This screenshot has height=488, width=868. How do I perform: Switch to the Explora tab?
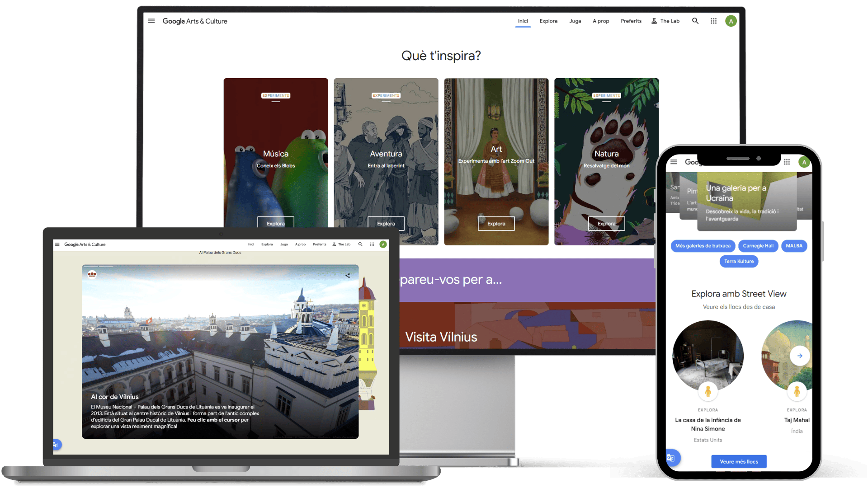(x=548, y=21)
